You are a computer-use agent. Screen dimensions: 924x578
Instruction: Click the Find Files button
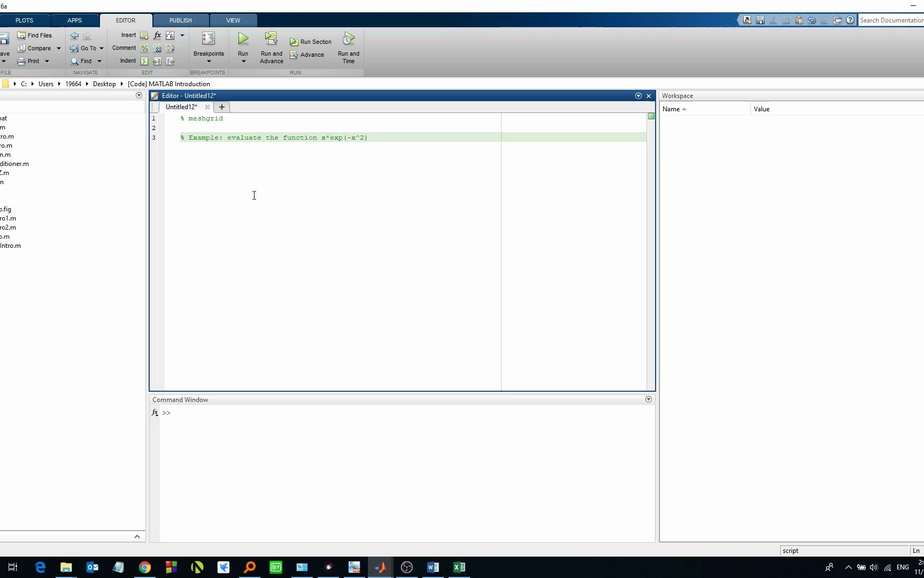point(35,35)
